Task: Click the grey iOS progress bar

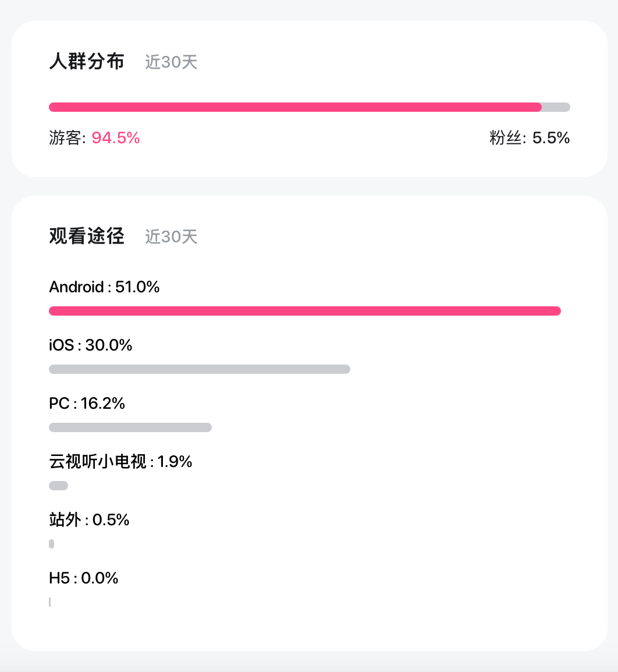Action: click(x=200, y=369)
